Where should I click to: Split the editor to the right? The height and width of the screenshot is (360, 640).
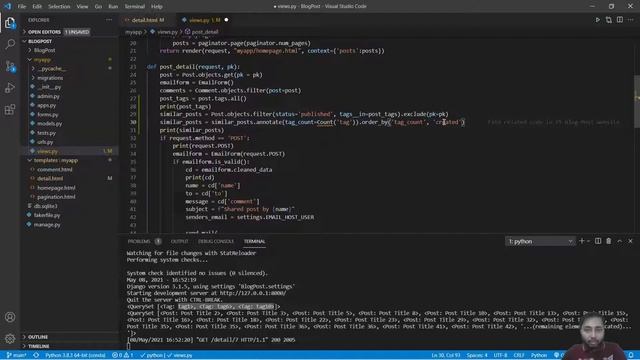pos(620,20)
